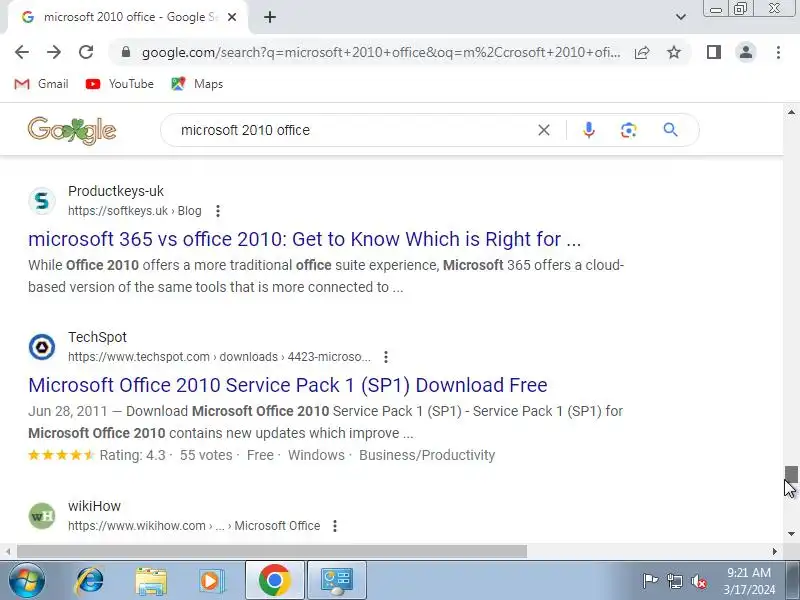Click the muted volume tray icon
Screen dimensions: 800x600
(698, 581)
